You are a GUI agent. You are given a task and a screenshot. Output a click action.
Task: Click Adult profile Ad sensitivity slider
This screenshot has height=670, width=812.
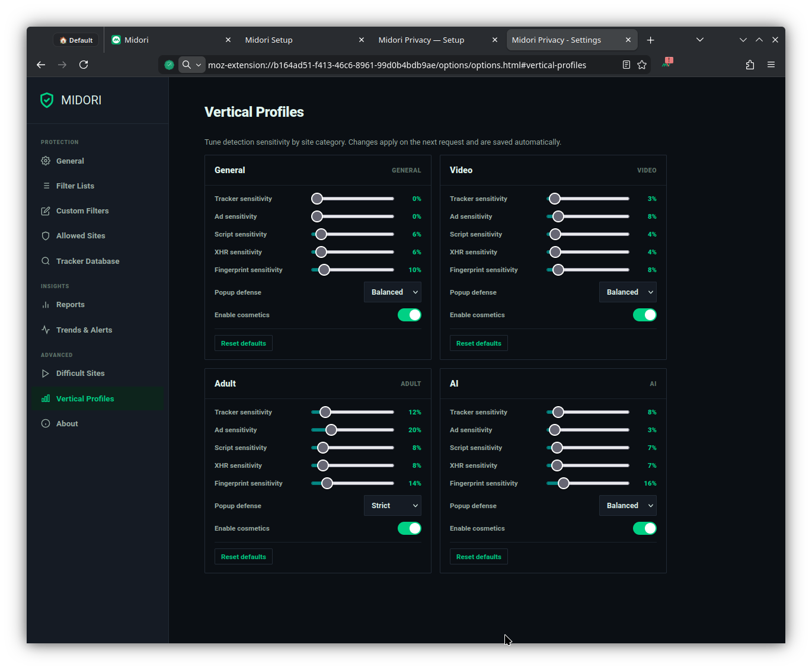point(353,430)
